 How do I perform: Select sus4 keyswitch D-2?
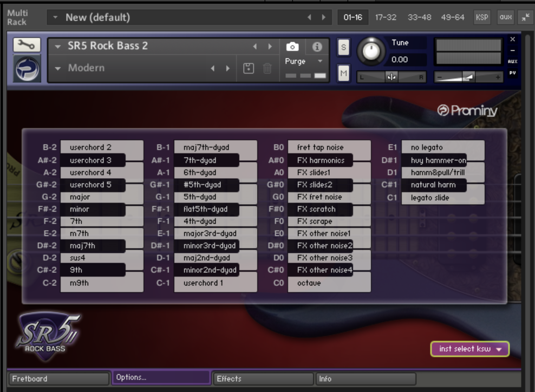[x=102, y=258]
